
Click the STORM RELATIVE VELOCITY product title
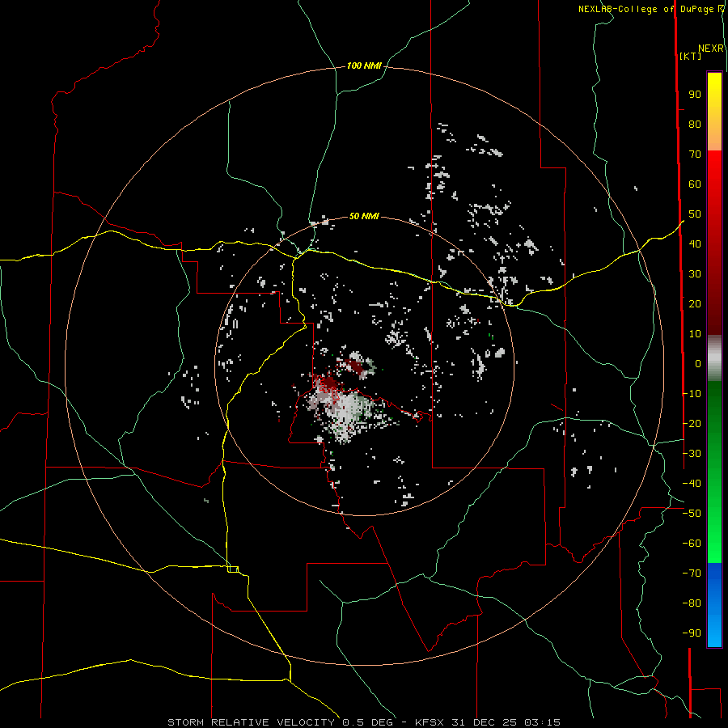(x=251, y=722)
